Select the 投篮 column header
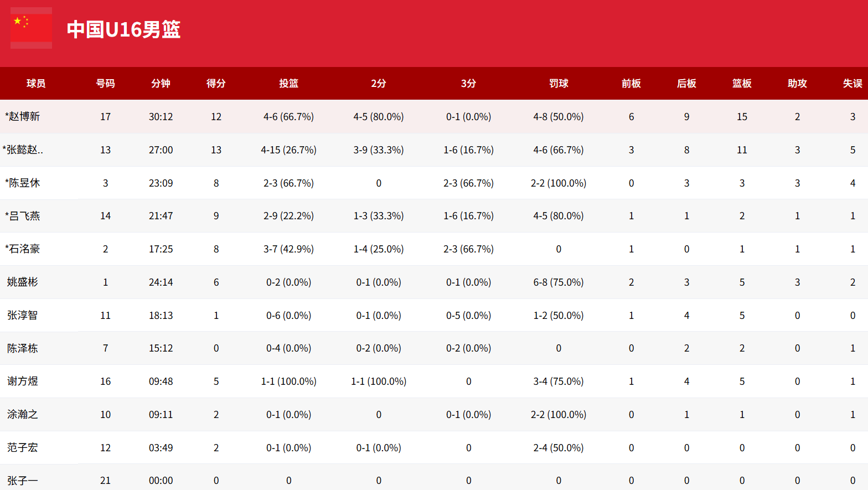 pos(288,84)
